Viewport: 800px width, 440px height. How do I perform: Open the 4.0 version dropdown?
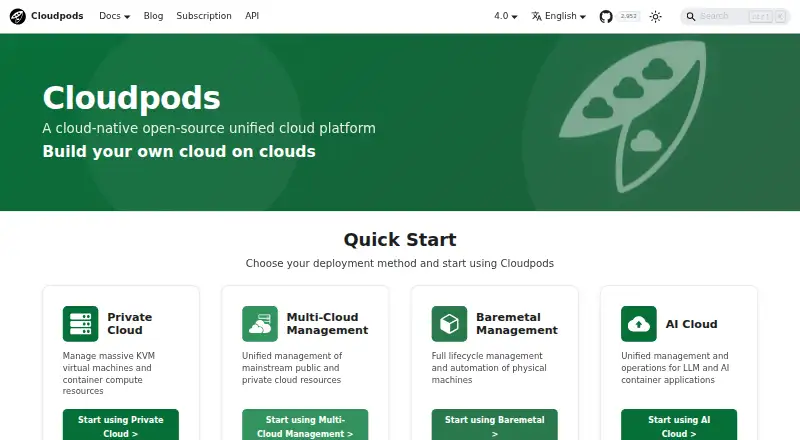coord(506,16)
